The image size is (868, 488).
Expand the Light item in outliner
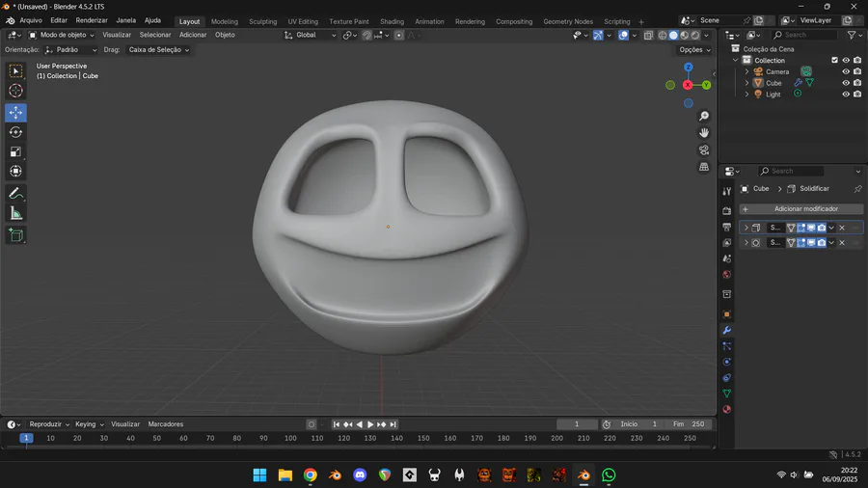(746, 95)
